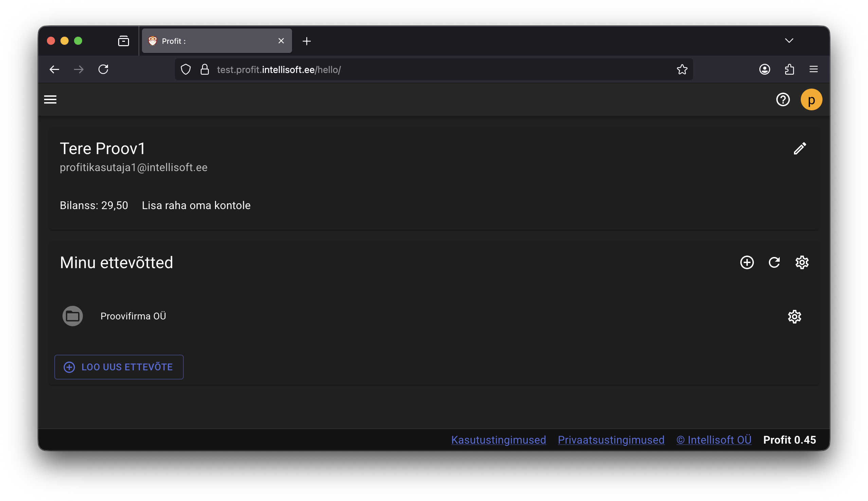Open the © Intellisoft OÜ link
The width and height of the screenshot is (868, 501).
714,440
